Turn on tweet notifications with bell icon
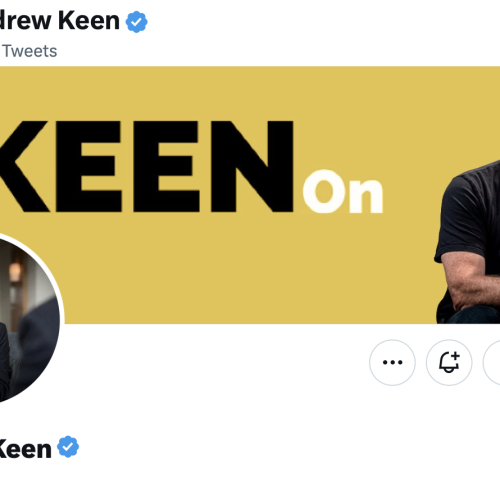The height and width of the screenshot is (500, 500). (x=449, y=362)
